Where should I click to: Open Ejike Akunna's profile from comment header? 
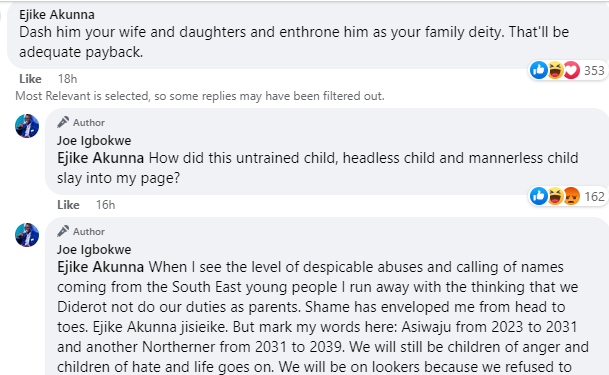pos(57,15)
